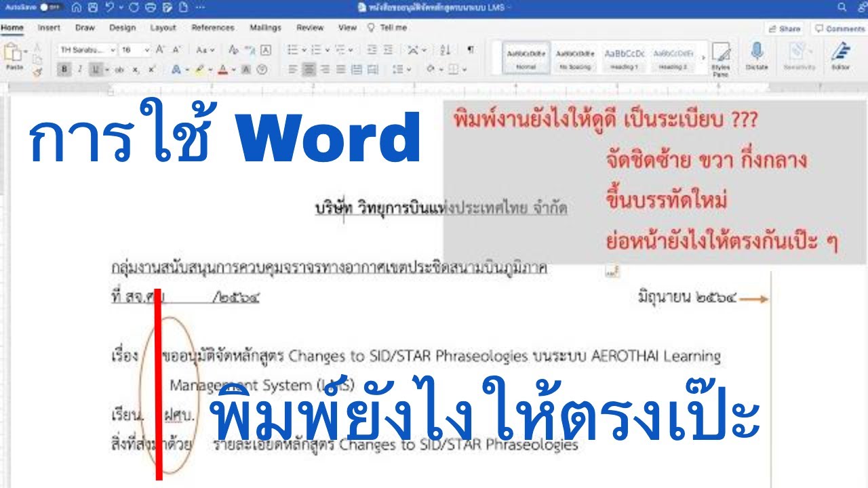Click the Editor button
Image resolution: width=868 pixels, height=488 pixels.
pos(841,58)
